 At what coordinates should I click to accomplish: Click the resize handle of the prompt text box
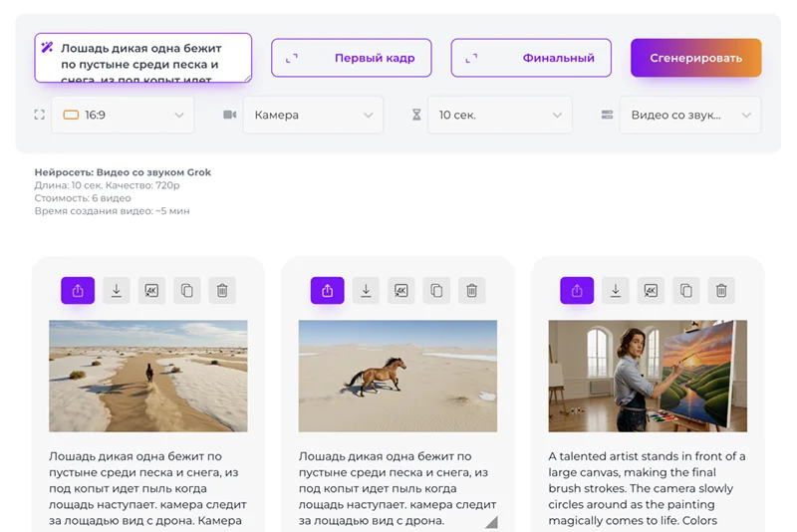click(247, 78)
